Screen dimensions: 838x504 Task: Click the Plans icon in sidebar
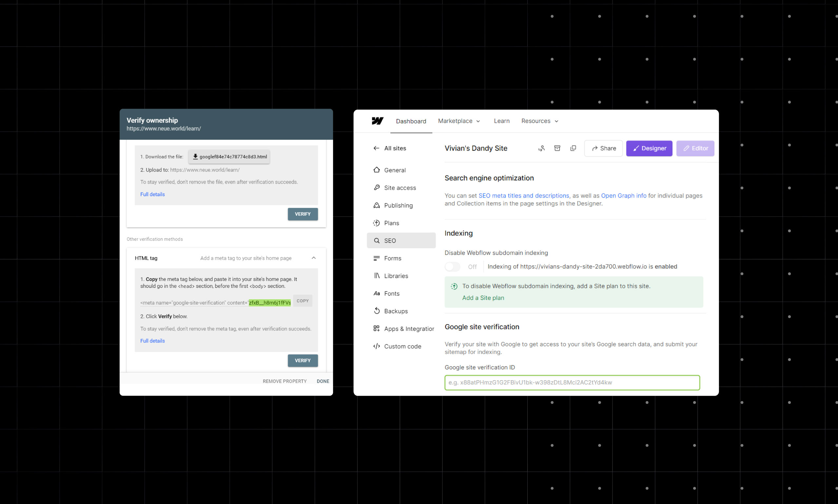377,223
